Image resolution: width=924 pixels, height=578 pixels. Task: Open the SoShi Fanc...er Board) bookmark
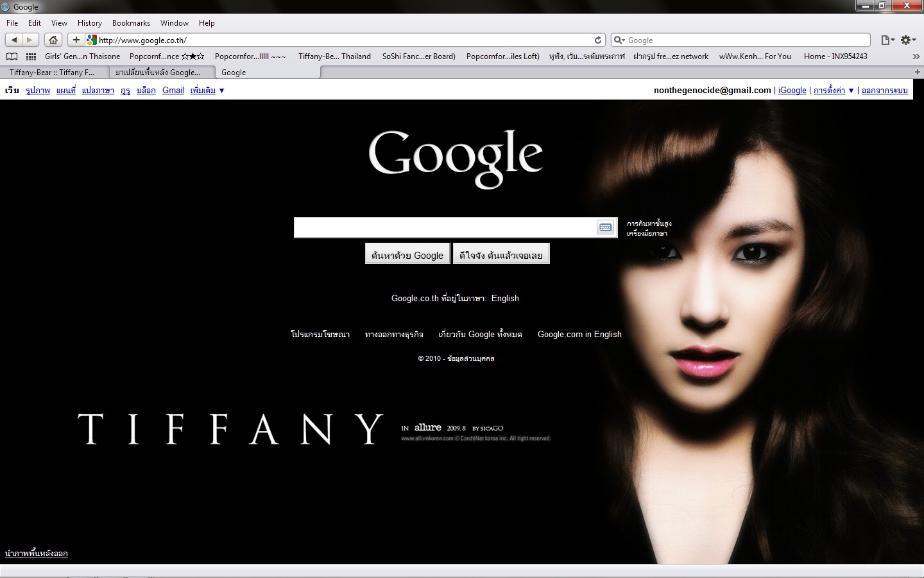pos(419,57)
